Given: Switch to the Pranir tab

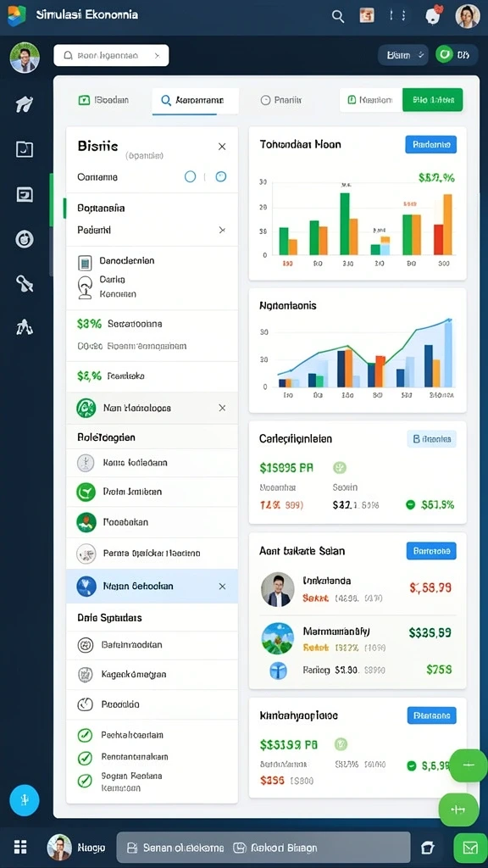Looking at the screenshot, I should (281, 100).
